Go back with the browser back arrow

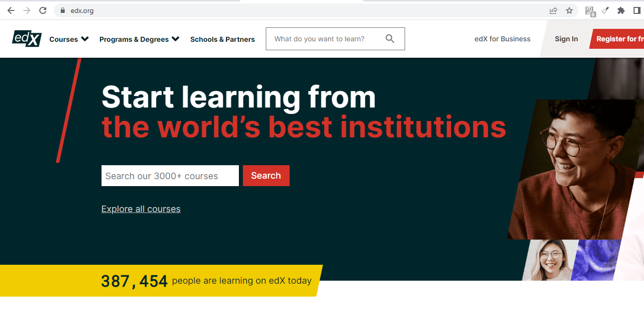[x=11, y=10]
